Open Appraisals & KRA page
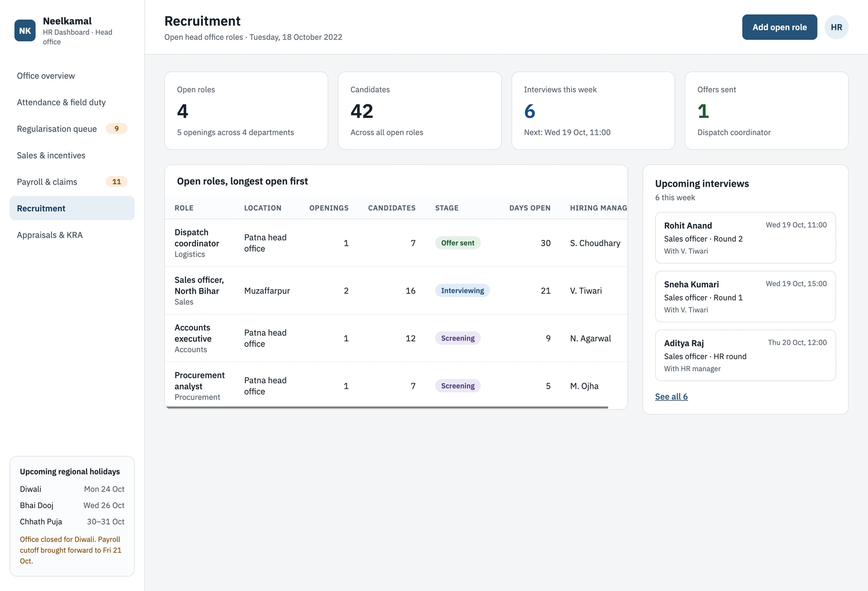This screenshot has width=868, height=591. point(72,235)
